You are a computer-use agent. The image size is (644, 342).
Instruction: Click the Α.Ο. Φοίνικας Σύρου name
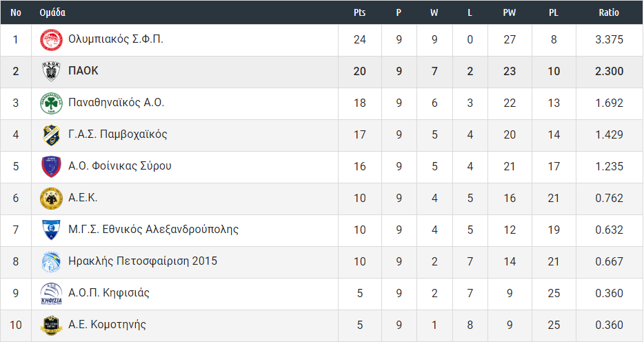pyautogui.click(x=120, y=166)
